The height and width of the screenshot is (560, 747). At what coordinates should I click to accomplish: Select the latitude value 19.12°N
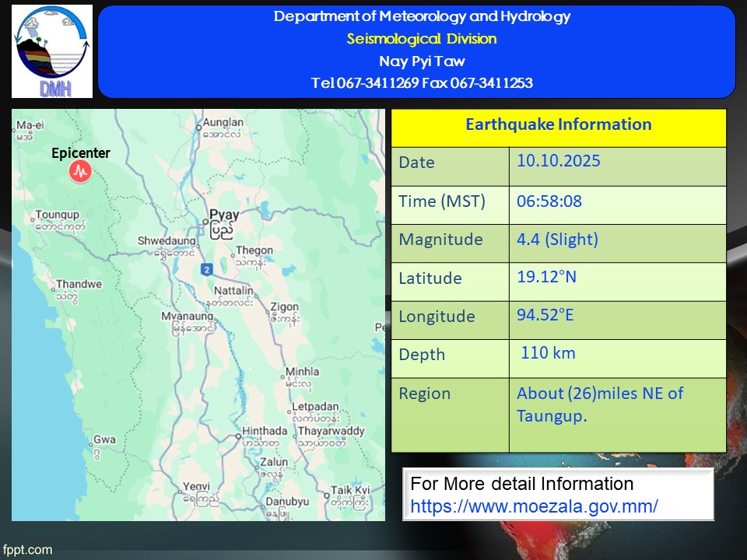pos(546,276)
